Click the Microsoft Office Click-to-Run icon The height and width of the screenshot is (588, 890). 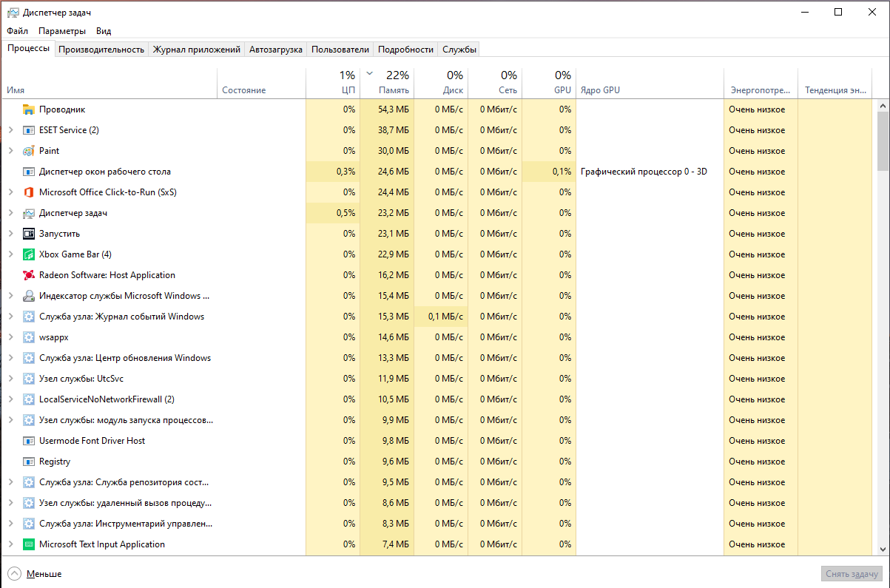(x=29, y=192)
